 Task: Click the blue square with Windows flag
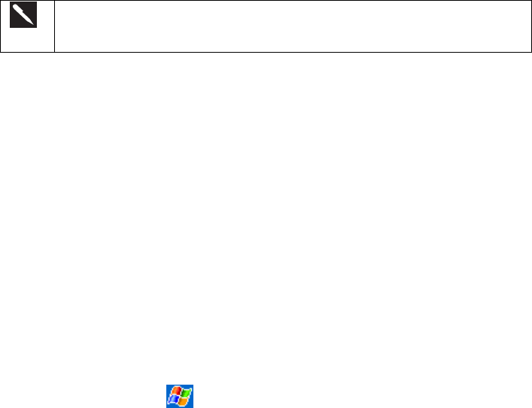[x=180, y=396]
